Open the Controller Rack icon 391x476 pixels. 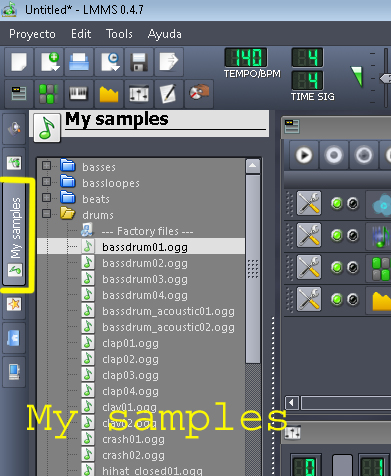199,94
